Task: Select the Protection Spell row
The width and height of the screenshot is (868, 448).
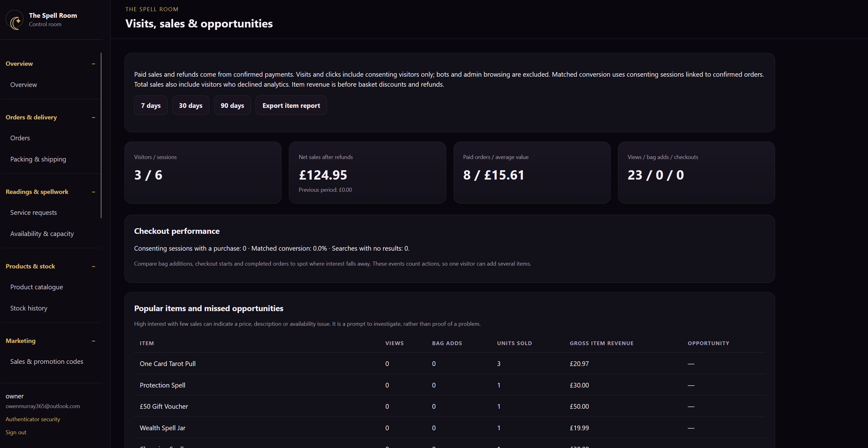Action: pyautogui.click(x=450, y=385)
